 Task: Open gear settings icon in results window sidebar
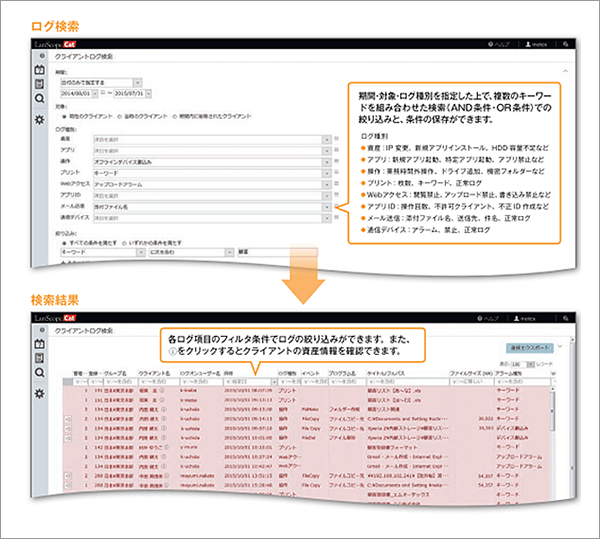(x=39, y=393)
